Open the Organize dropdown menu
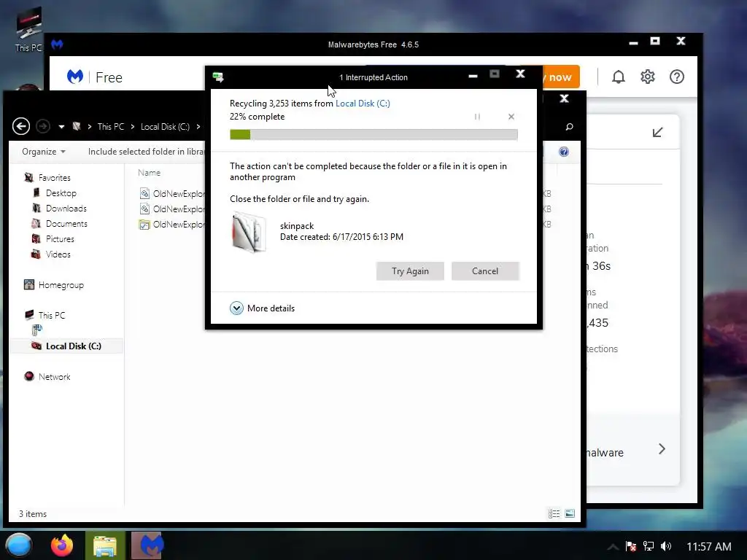This screenshot has height=560, width=747. pyautogui.click(x=43, y=152)
